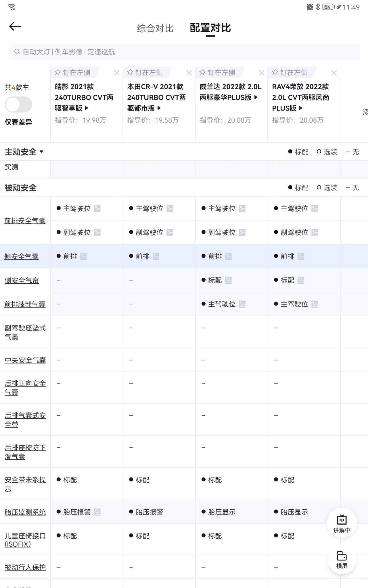The width and height of the screenshot is (368, 588).
Task: Open 安全带未系提示 explanation link
Action: (25, 484)
